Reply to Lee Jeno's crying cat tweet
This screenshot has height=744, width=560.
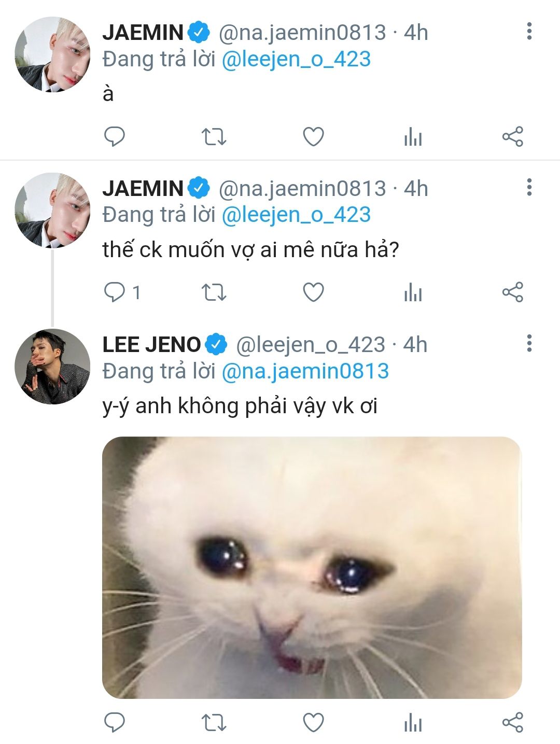115,722
